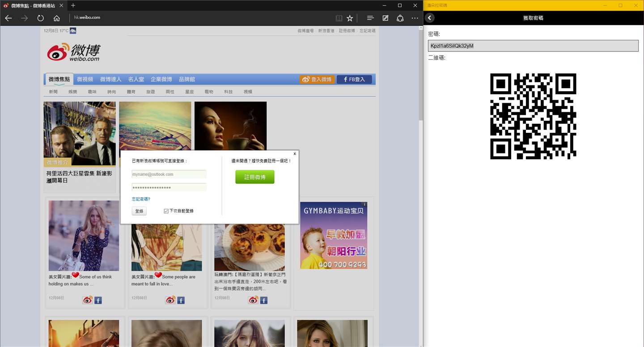
Task: Open 忘記密碼 top link
Action: 368,31
